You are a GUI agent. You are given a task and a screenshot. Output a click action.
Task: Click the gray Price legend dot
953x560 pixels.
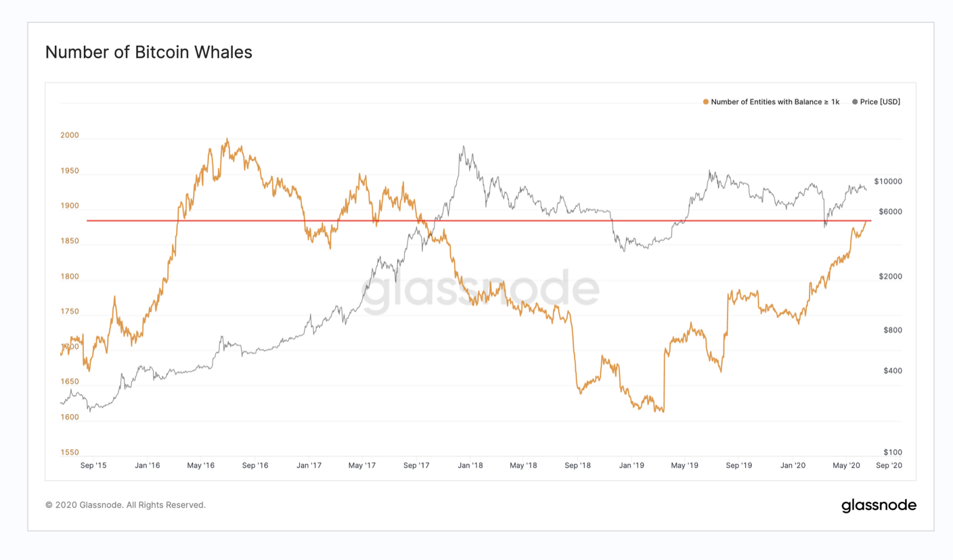point(855,102)
